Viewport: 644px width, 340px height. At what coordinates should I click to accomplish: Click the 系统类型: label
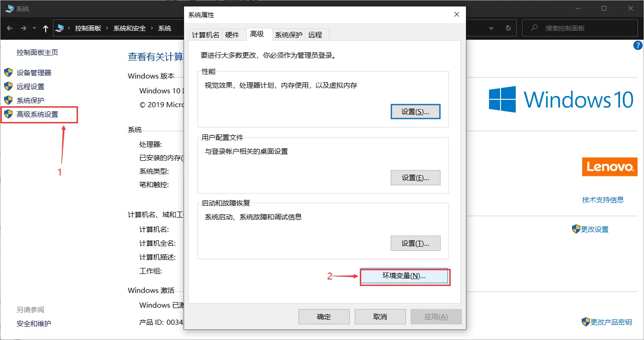click(154, 171)
